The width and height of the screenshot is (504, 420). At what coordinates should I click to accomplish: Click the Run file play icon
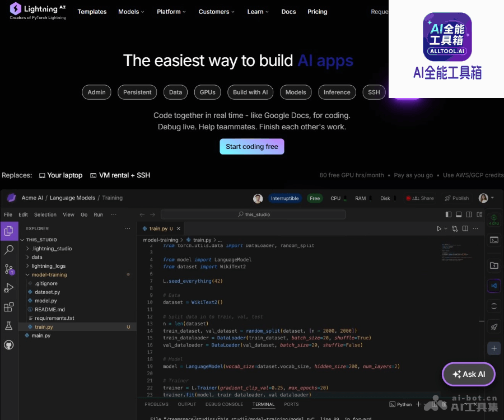[439, 228]
